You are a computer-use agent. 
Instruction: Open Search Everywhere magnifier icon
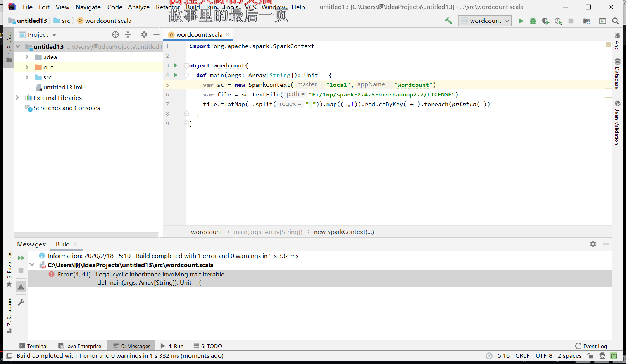click(615, 21)
